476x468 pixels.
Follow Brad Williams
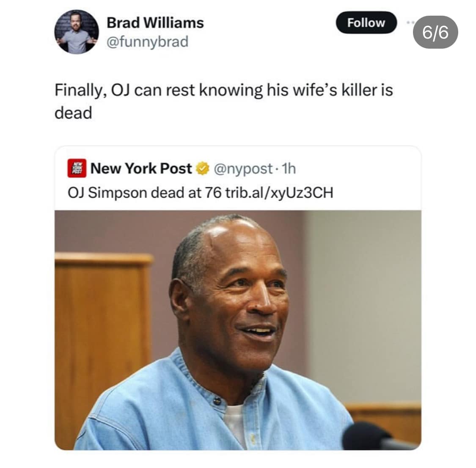366,23
